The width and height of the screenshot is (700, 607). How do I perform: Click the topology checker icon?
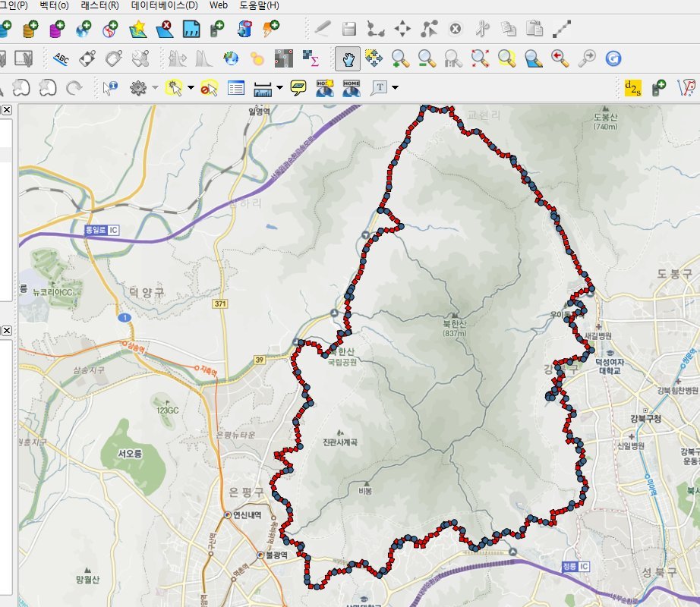pos(686,88)
